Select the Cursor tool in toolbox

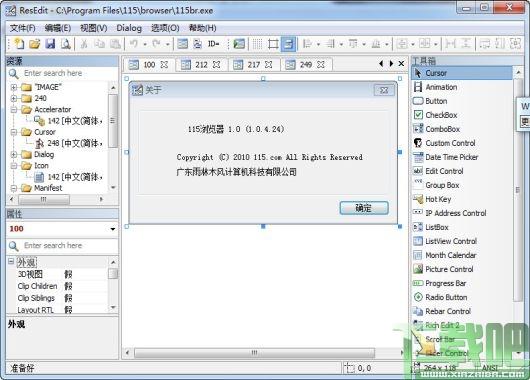pyautogui.click(x=461, y=73)
